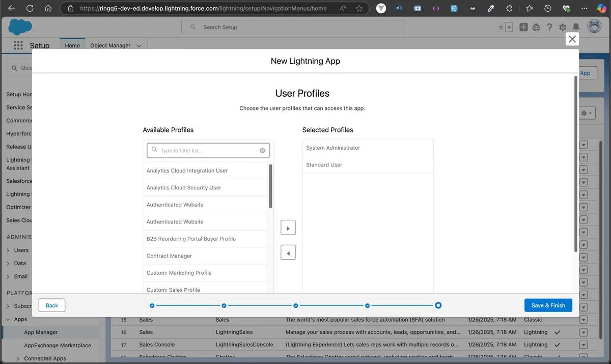The height and width of the screenshot is (364, 611).
Task: Jump to the first wizard progress step
Action: [x=152, y=305]
